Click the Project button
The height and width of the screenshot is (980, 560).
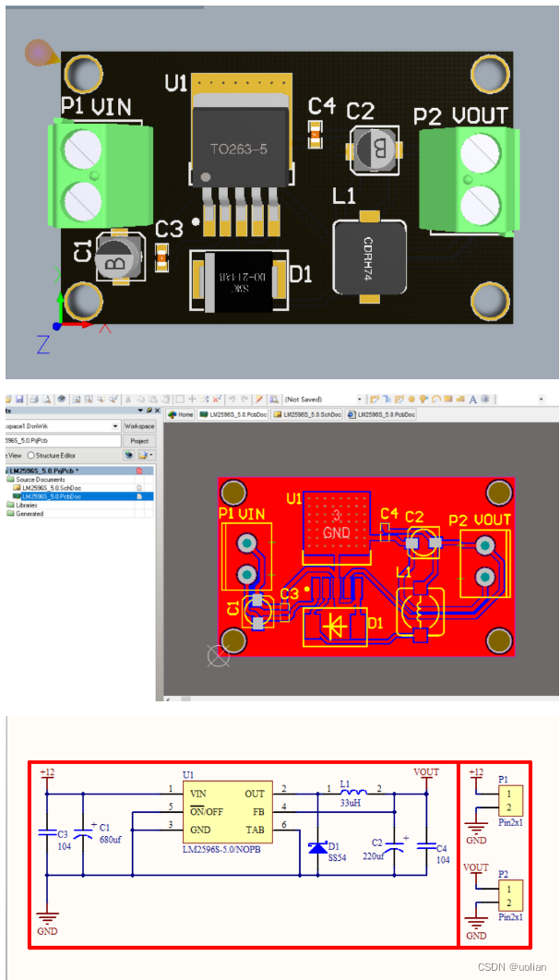click(139, 441)
